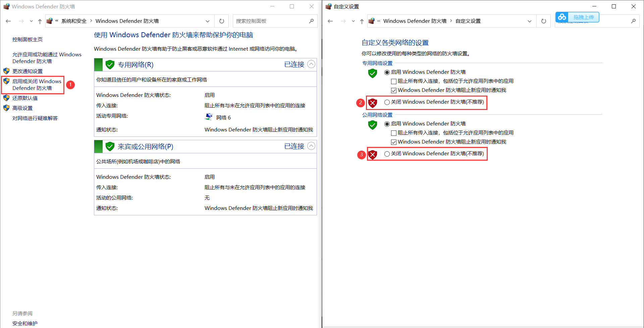Click 自定义设置 window title bar icon
644x328 pixels.
coord(329,6)
